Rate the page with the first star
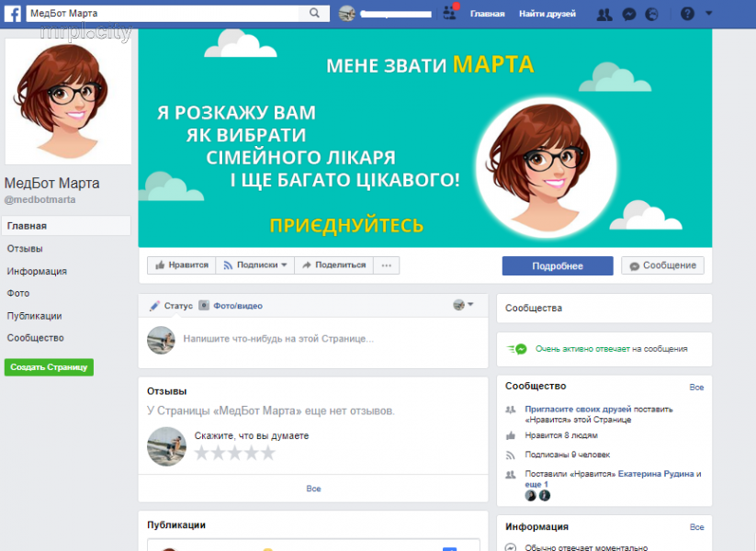756x551 pixels. pyautogui.click(x=201, y=453)
